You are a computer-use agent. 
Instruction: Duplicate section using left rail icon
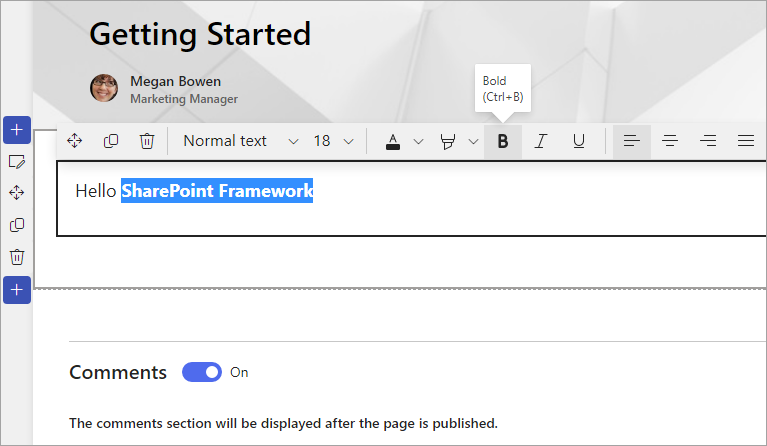click(x=17, y=225)
